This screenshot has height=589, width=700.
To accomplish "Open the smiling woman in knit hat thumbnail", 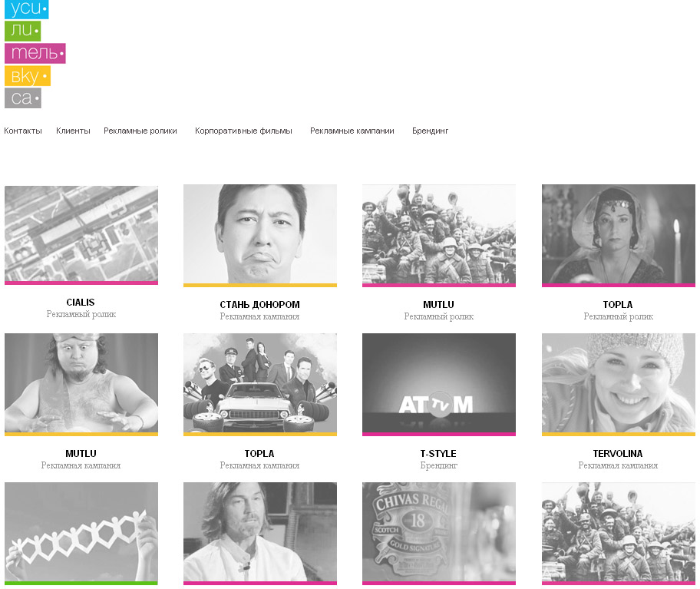I will coord(619,384).
